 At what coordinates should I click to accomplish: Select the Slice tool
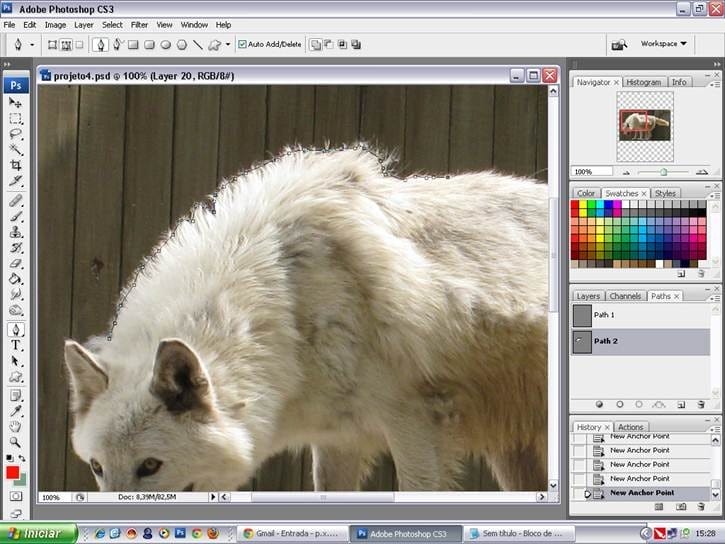[x=16, y=181]
